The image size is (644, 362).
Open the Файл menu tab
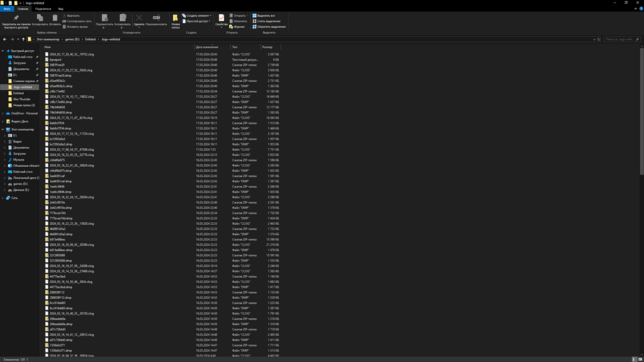pyautogui.click(x=6, y=9)
